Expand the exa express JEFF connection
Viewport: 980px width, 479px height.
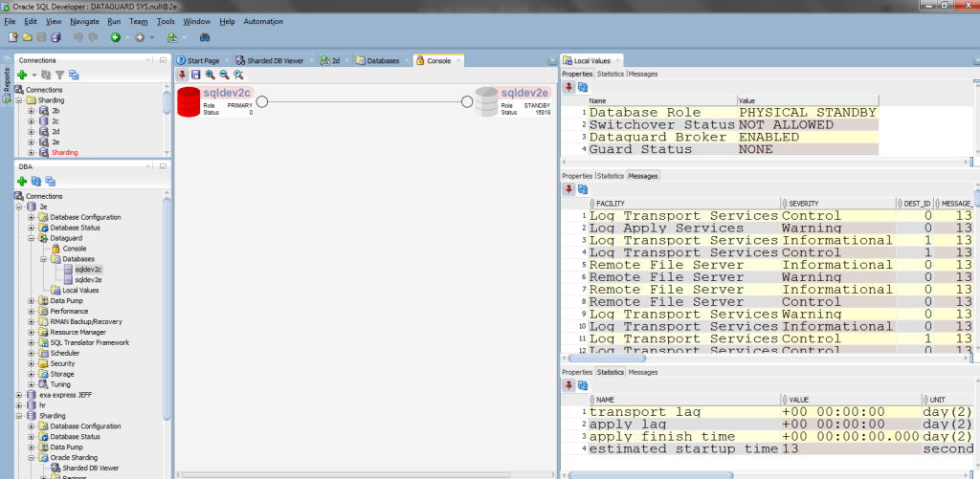point(19,395)
